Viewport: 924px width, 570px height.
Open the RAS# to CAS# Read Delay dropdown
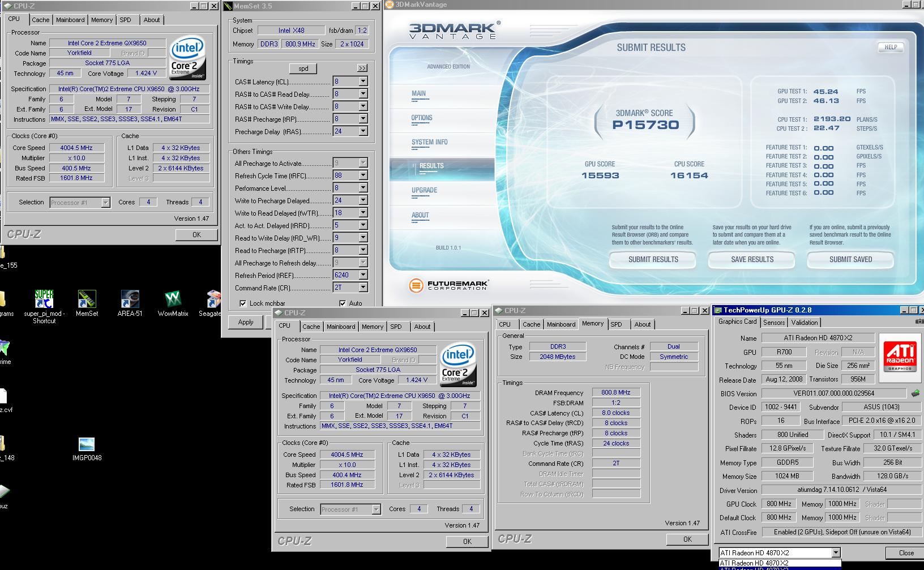(363, 94)
